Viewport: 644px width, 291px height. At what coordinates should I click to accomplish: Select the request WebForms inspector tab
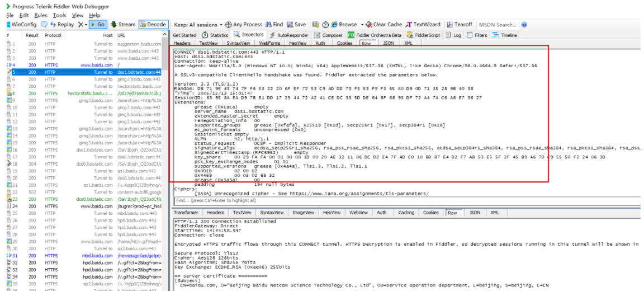(x=269, y=43)
